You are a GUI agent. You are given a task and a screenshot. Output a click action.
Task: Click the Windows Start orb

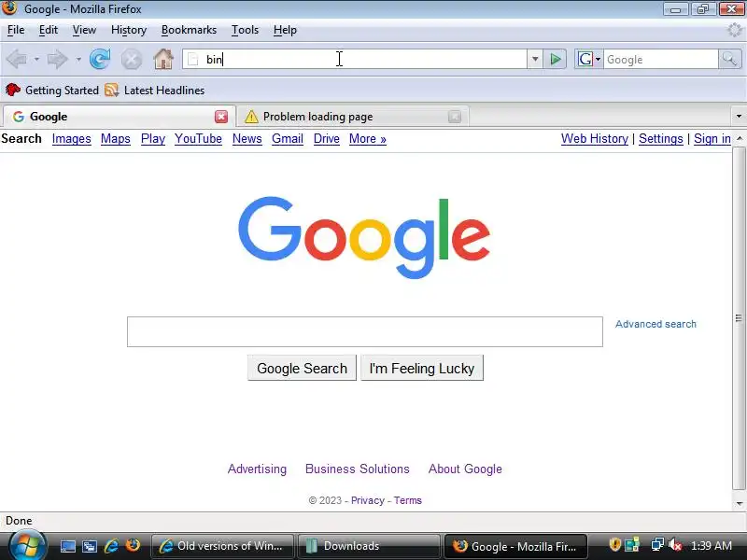click(x=27, y=546)
